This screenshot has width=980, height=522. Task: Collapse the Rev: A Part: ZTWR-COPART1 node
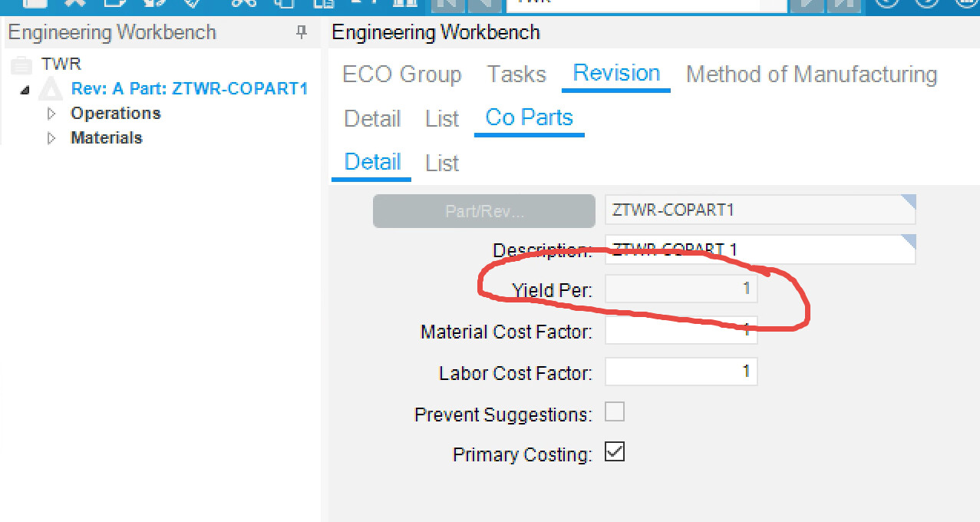click(25, 90)
